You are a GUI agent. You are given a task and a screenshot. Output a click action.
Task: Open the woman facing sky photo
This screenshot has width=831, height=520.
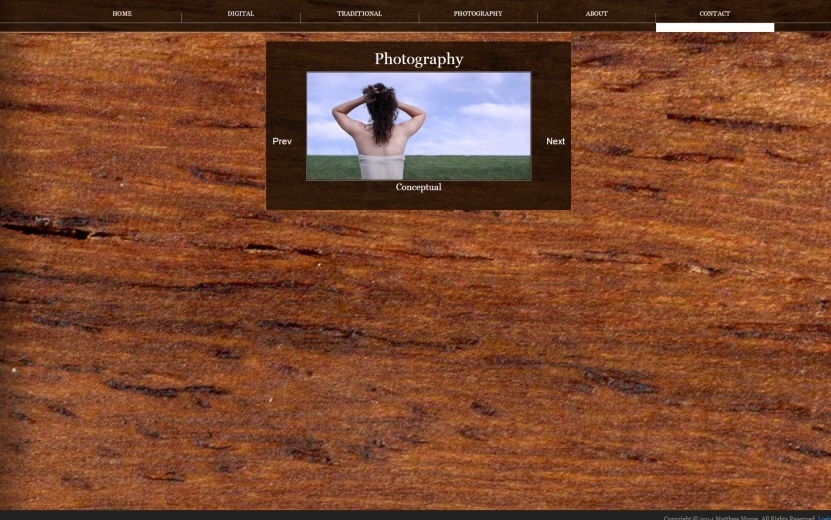point(418,126)
